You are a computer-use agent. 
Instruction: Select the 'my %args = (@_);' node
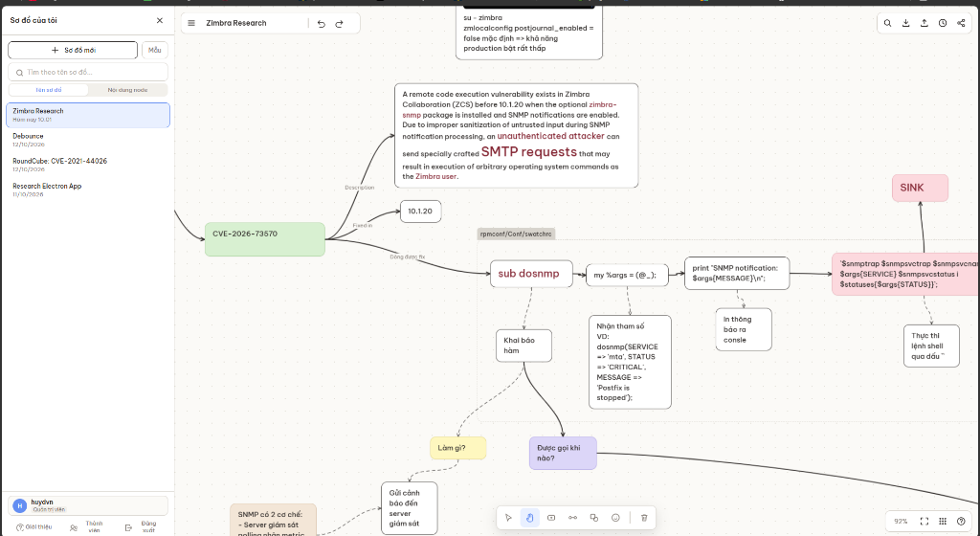pos(627,275)
